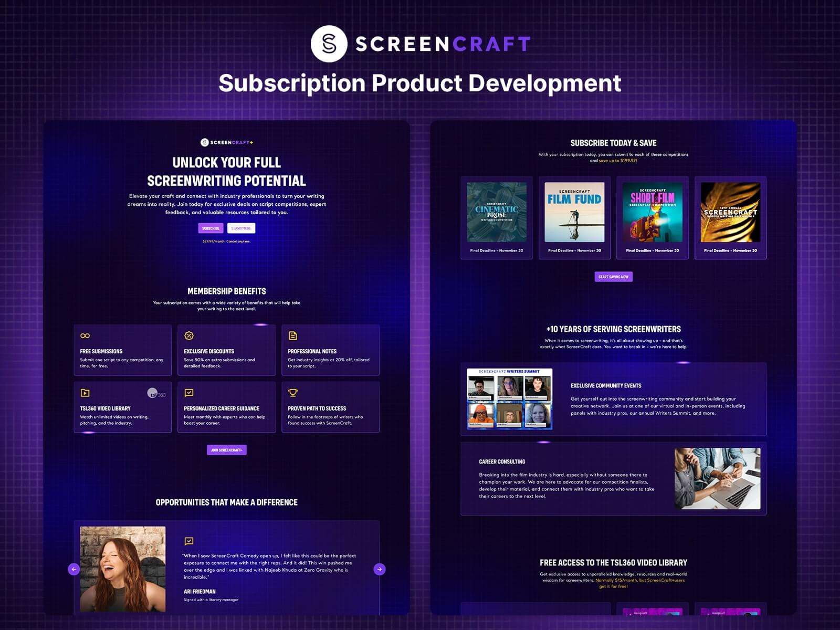Click the purple Subscribe button
This screenshot has height=630, width=840.
[211, 228]
